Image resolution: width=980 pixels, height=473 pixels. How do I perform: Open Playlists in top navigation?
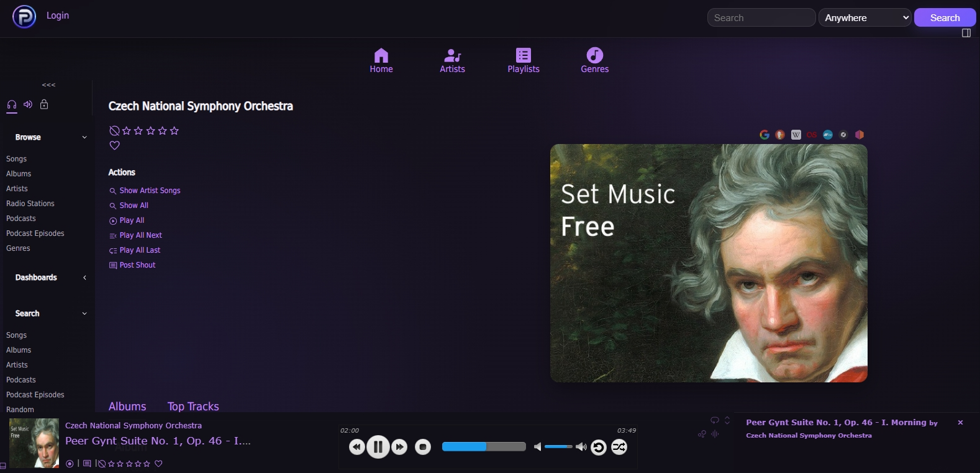[524, 61]
